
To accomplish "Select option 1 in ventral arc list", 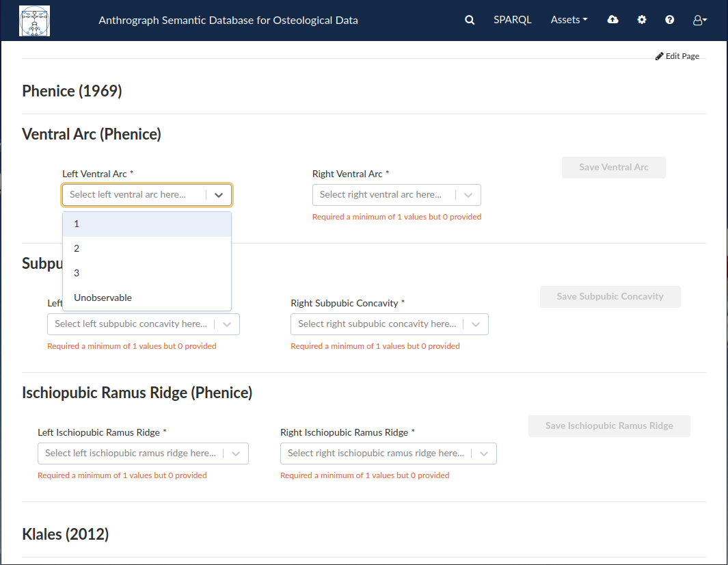I will pyautogui.click(x=147, y=224).
